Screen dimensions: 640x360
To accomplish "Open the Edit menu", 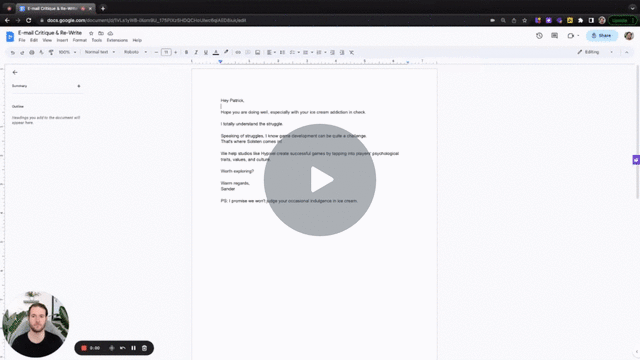I will tap(34, 40).
